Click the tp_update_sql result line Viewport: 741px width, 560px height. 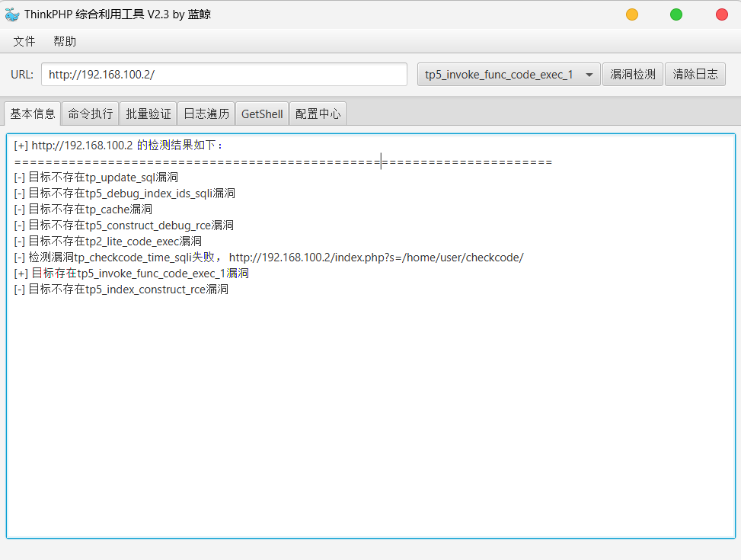[96, 178]
